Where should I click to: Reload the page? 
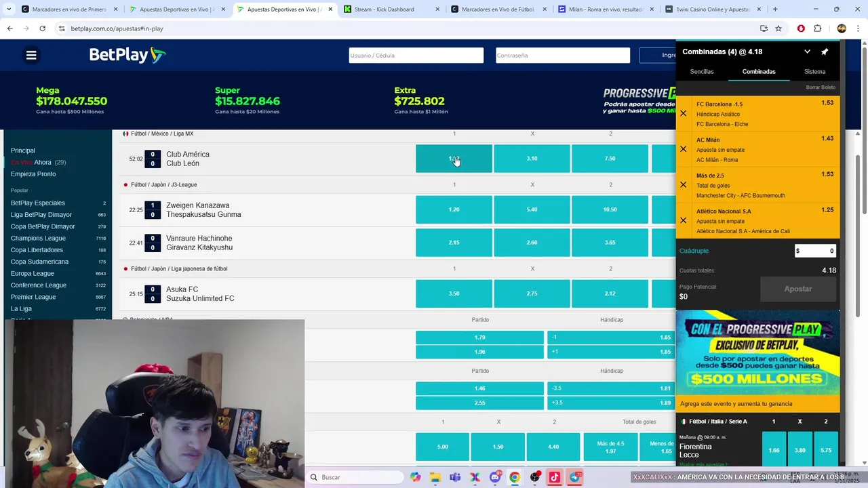pyautogui.click(x=42, y=28)
